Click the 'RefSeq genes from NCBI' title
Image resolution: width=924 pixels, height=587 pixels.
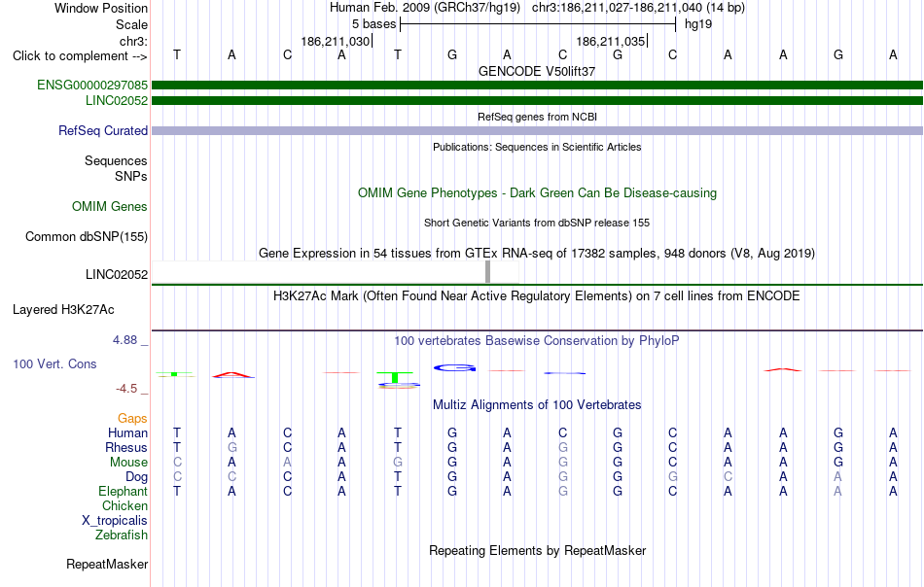[x=537, y=118]
